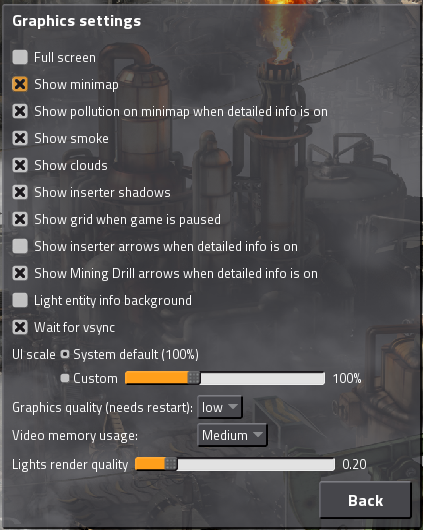Uncheck Show clouds

(20, 165)
